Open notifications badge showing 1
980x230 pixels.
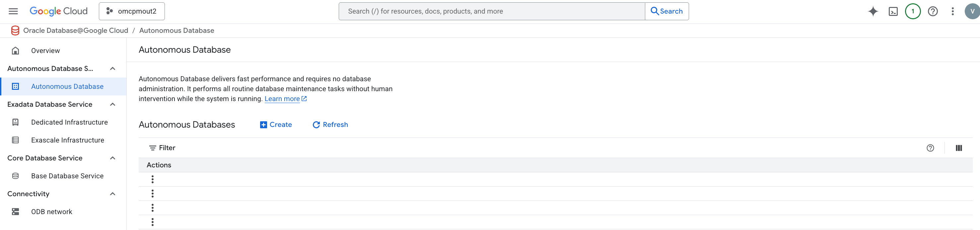tap(913, 11)
